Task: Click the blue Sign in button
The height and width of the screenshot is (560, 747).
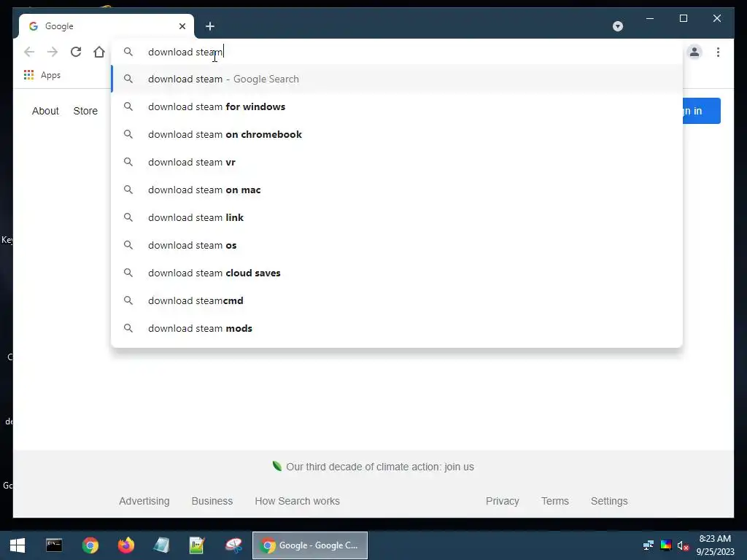Action: pos(701,111)
